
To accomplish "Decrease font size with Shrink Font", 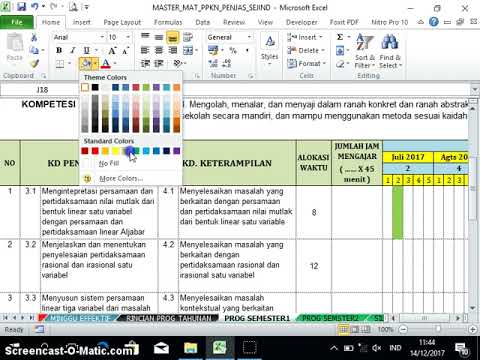I will 125,50.
